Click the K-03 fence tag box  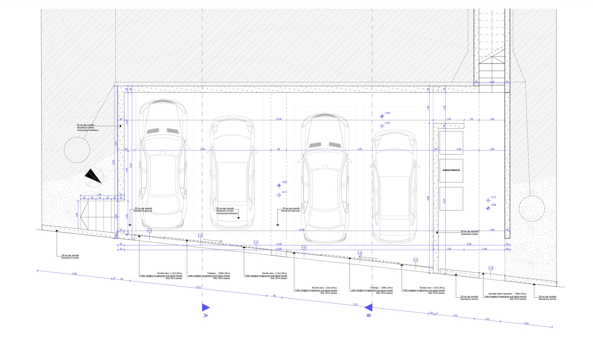[x=491, y=268]
